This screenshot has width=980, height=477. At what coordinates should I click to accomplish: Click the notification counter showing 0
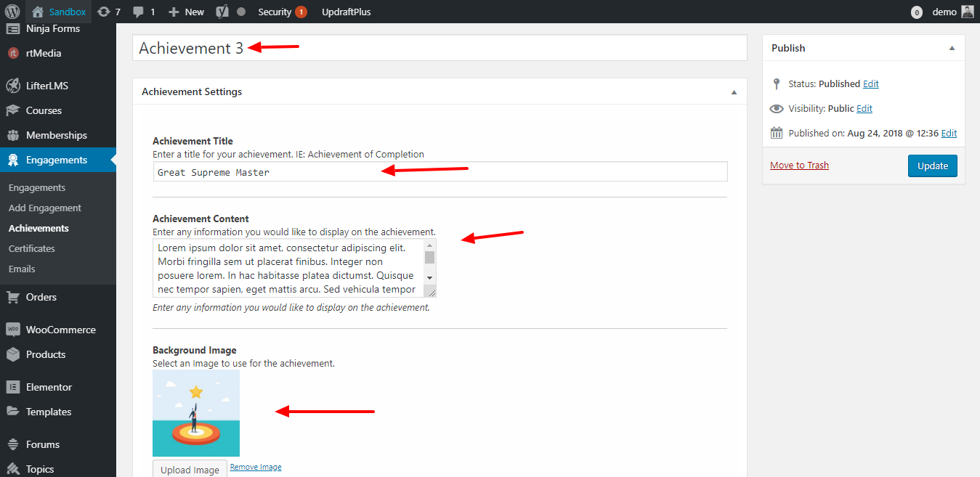coord(917,12)
